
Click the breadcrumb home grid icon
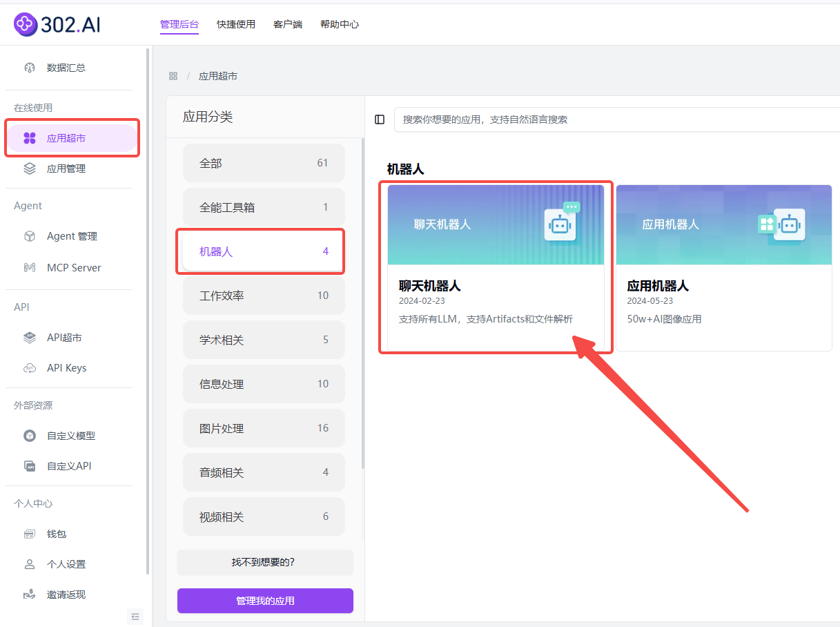(x=173, y=76)
